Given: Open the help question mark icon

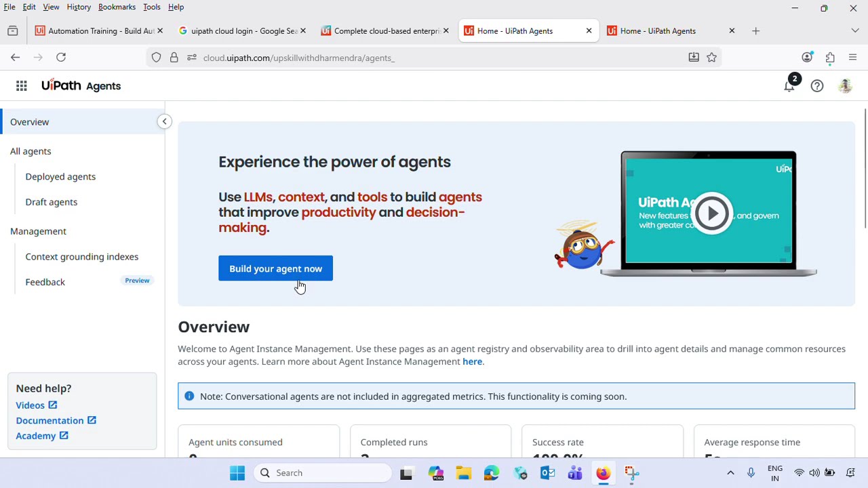Looking at the screenshot, I should coord(817,86).
